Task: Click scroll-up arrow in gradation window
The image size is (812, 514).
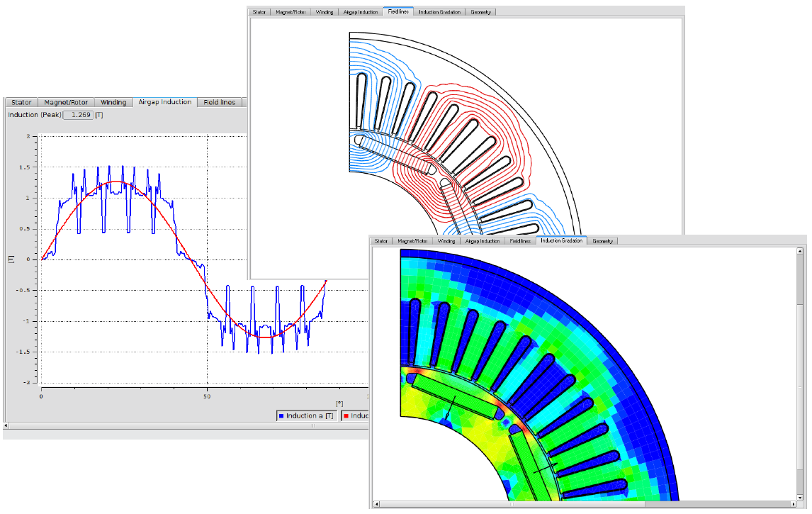Action: pyautogui.click(x=801, y=251)
